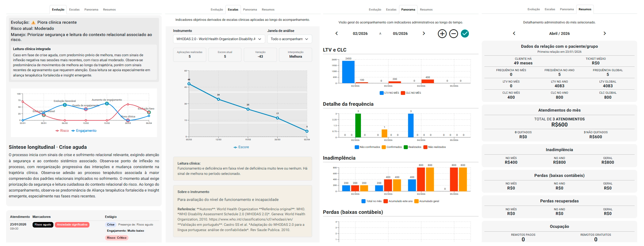Screen dimensions: 644x246
Task: Toggle Engajamento series in the chart legend
Action: (84, 131)
